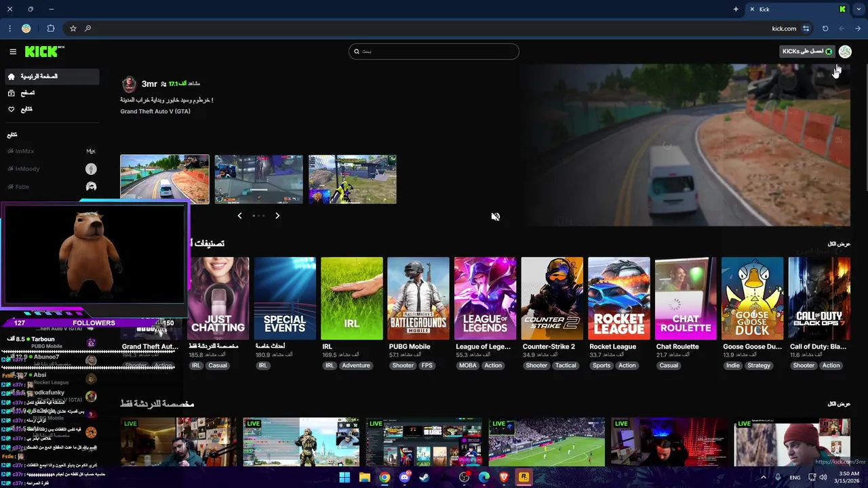Screen dimensions: 868x488
Task: Close the Kick browser tab
Action: (751, 9)
